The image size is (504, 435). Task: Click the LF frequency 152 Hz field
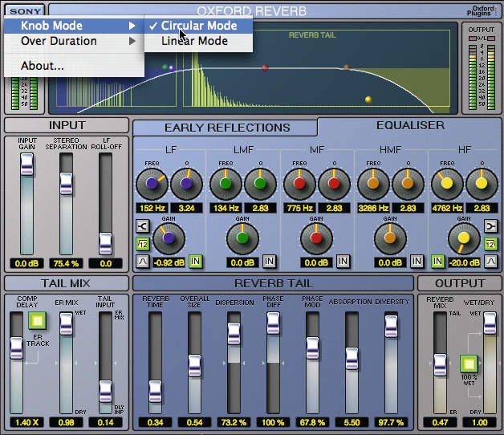point(152,209)
